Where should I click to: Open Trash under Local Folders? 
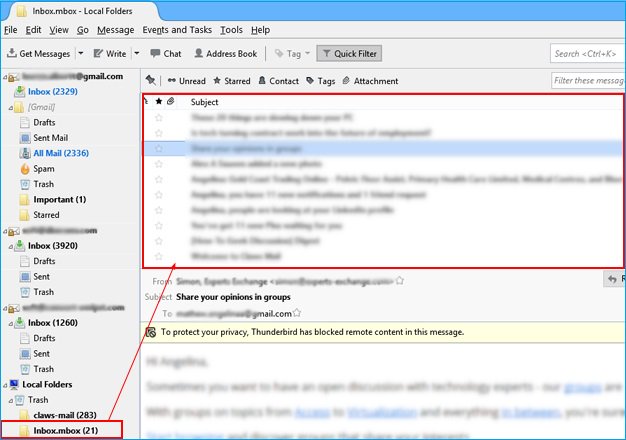pos(38,400)
